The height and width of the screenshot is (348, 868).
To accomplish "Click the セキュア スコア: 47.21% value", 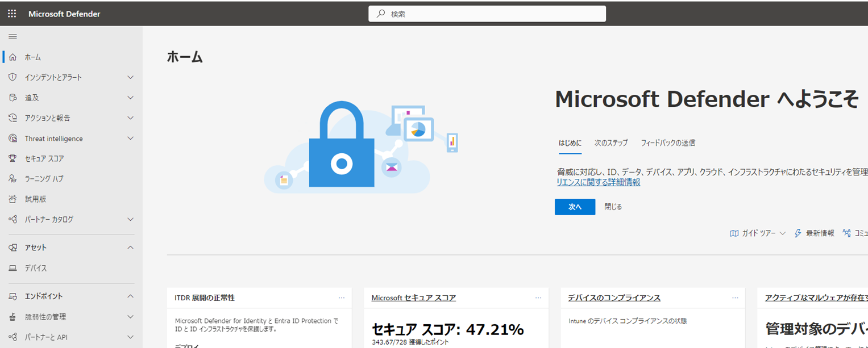I will tap(447, 329).
